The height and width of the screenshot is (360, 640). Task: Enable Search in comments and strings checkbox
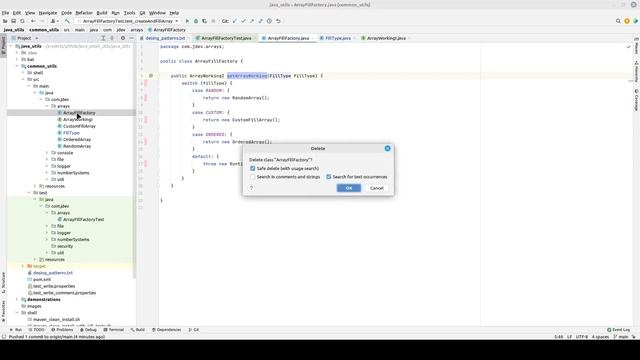tap(253, 177)
